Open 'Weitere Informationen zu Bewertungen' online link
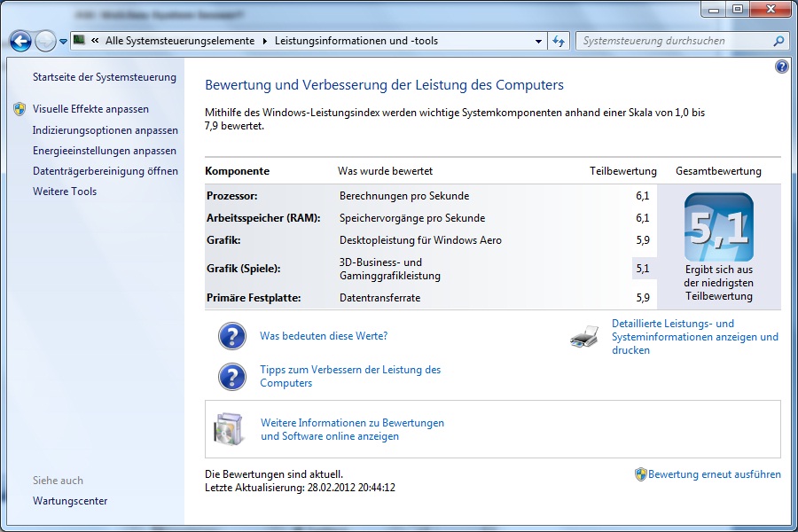The image size is (798, 532). pos(352,429)
